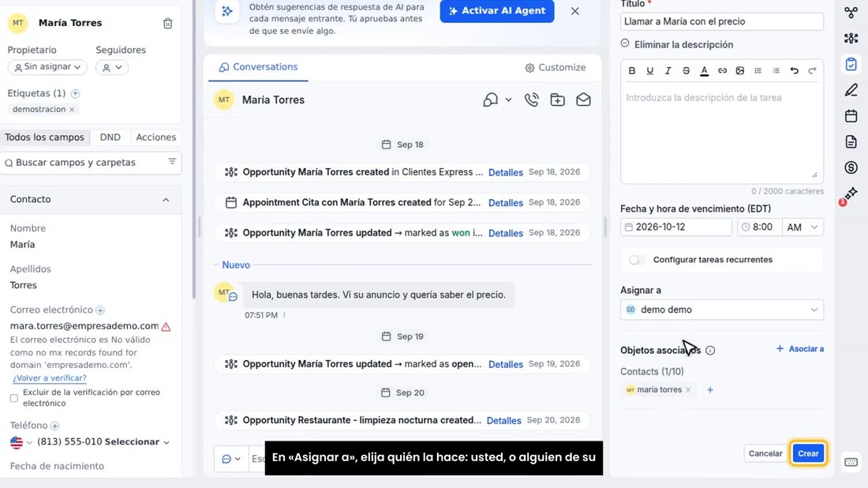Open the sparkle icon with notification badge
The width and height of the screenshot is (868, 488).
[x=850, y=194]
